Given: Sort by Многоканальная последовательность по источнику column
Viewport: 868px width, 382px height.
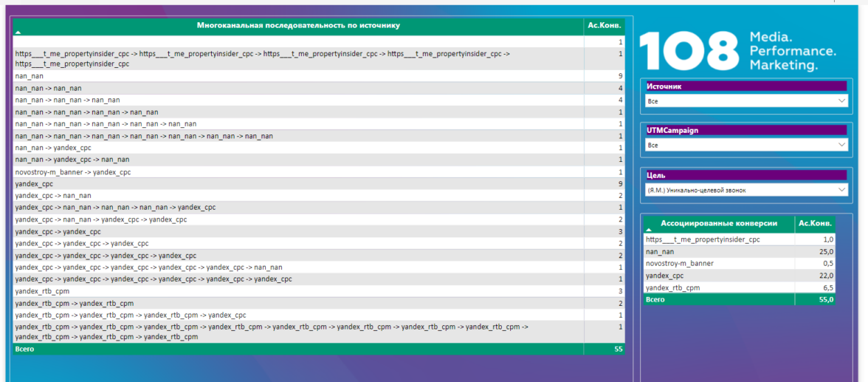Looking at the screenshot, I should (298, 25).
